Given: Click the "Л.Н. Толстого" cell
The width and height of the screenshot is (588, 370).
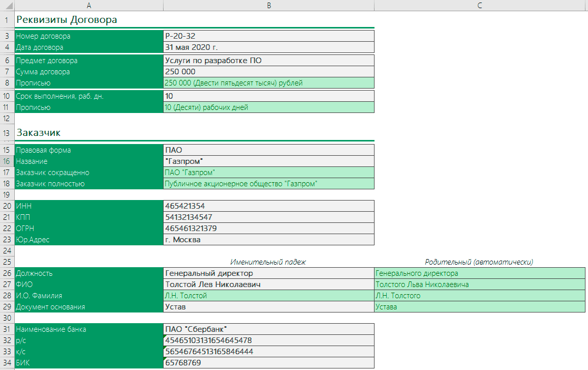Looking at the screenshot, I should [x=480, y=296].
